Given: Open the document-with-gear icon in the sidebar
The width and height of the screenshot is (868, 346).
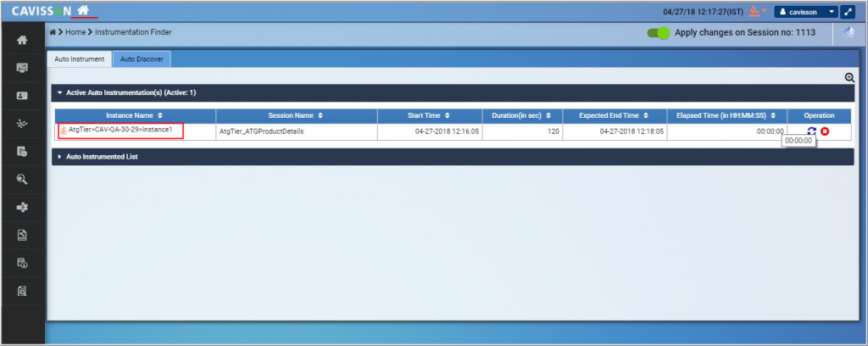Looking at the screenshot, I should coord(22,152).
